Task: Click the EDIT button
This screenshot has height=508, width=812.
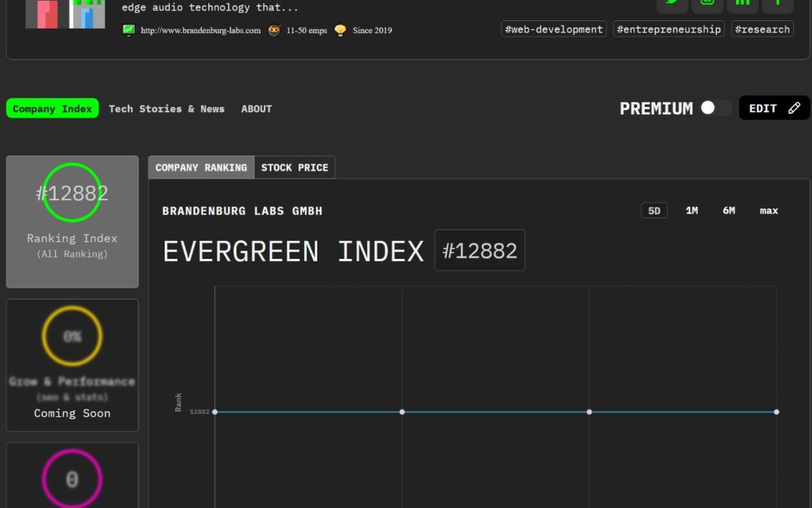Action: [x=774, y=108]
